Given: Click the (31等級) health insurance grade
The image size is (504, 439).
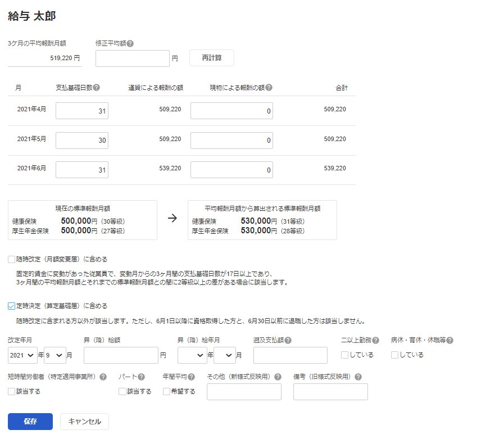Looking at the screenshot, I should point(293,221).
